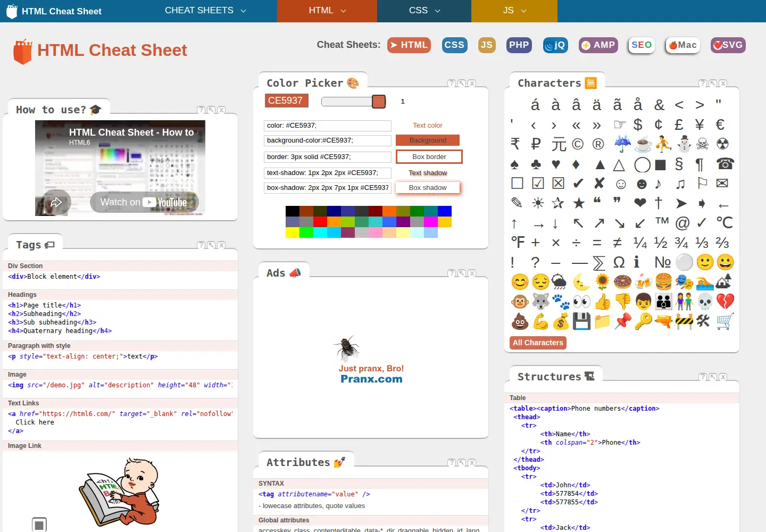Copy the key emoji
This screenshot has width=766, height=532.
pyautogui.click(x=643, y=321)
